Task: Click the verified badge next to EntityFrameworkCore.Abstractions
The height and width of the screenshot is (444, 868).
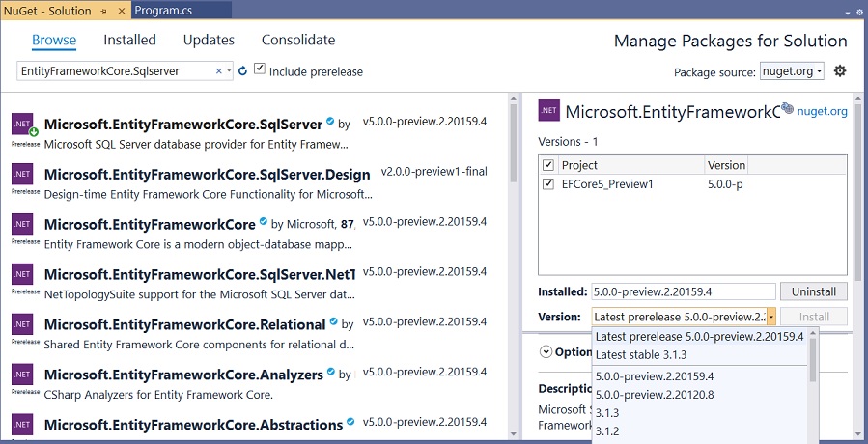Action: [x=350, y=421]
